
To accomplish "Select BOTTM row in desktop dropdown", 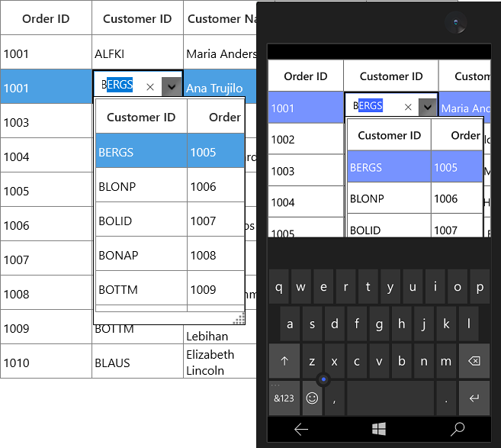I will point(170,288).
